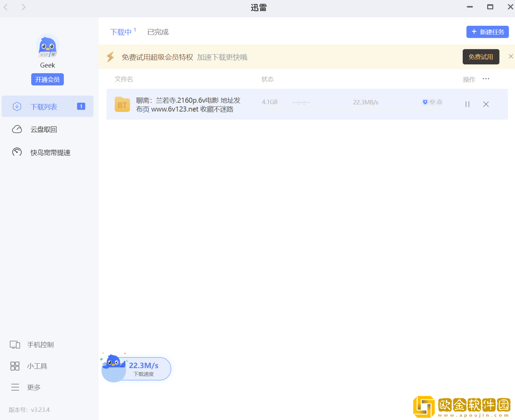Open the ... operations menu
Image resolution: width=515 pixels, height=420 pixels.
pos(485,79)
